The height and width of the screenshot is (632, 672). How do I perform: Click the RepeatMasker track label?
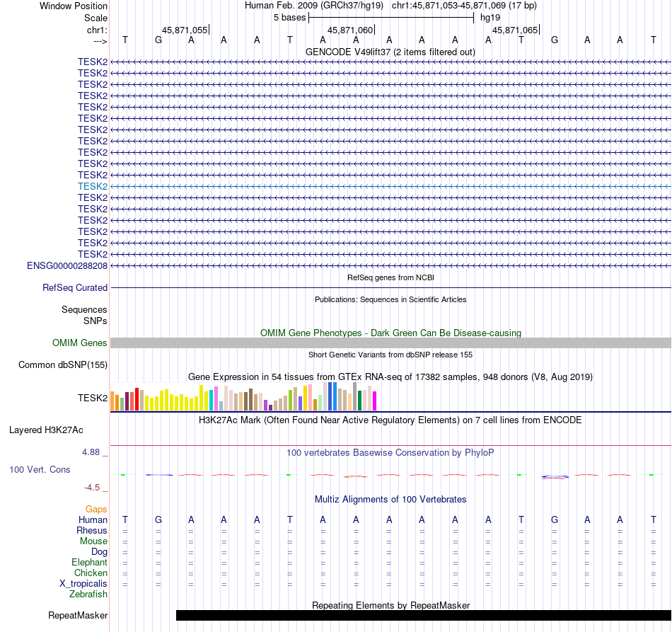(78, 615)
